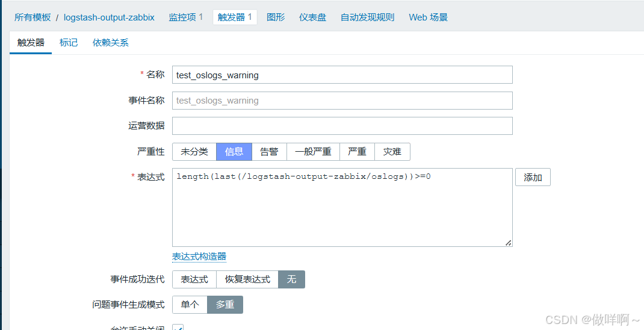Viewport: 644px width, 330px height.
Task: Open Web 场景 navigation tab
Action: (x=429, y=17)
